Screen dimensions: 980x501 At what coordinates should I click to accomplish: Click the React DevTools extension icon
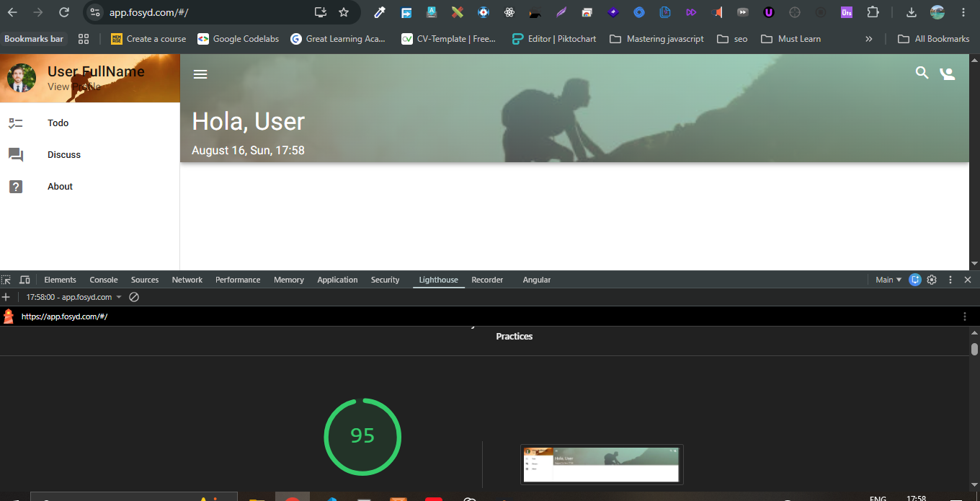coord(509,12)
